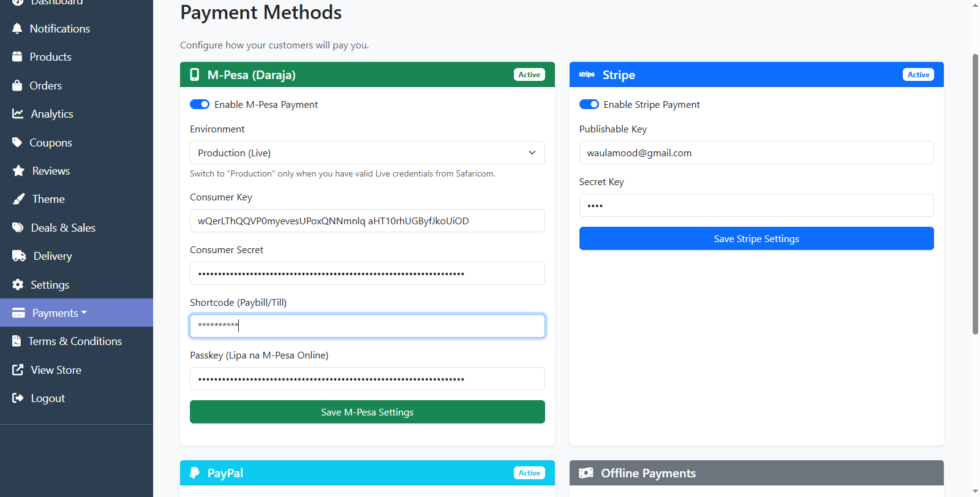The height and width of the screenshot is (497, 980).
Task: Disable the Enable Stripe Payment switch
Action: click(x=589, y=105)
